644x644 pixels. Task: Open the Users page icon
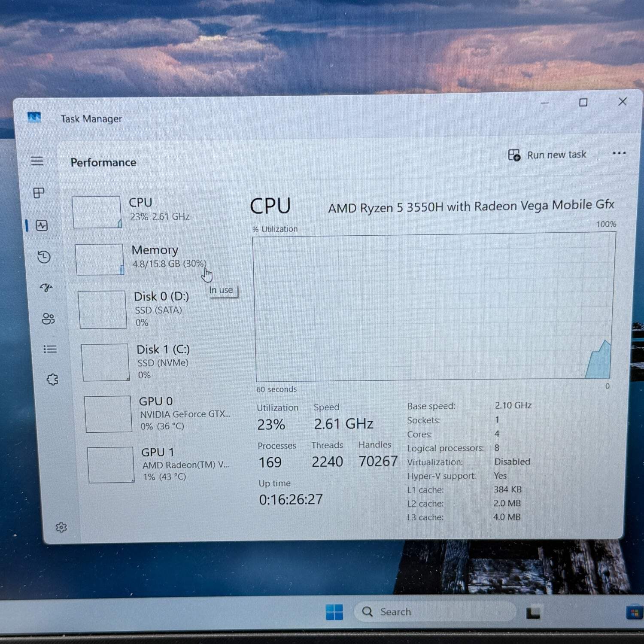click(x=48, y=319)
